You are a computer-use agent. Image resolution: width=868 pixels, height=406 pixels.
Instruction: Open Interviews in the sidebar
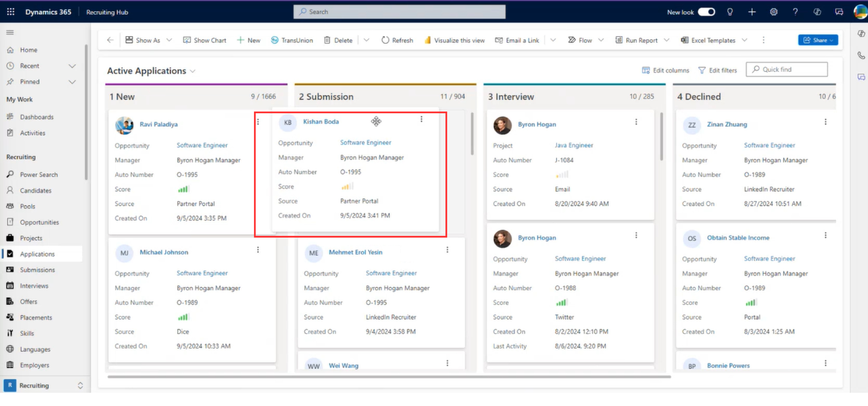[x=33, y=285]
